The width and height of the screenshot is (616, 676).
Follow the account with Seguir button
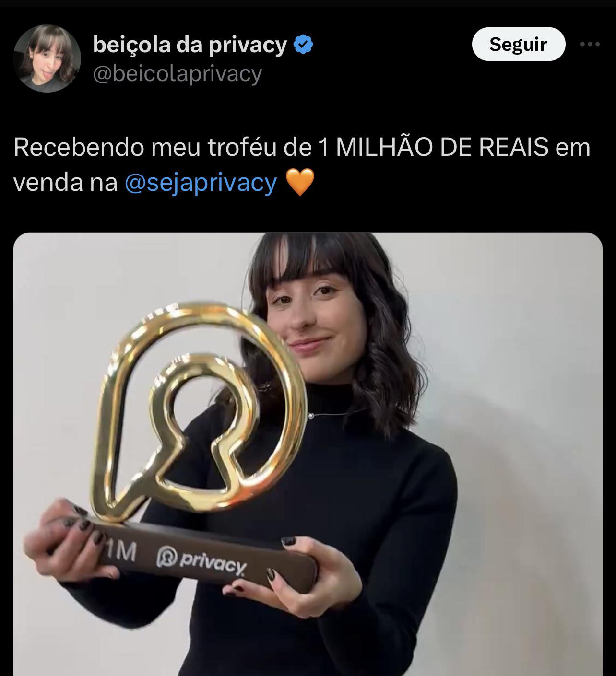pyautogui.click(x=518, y=44)
